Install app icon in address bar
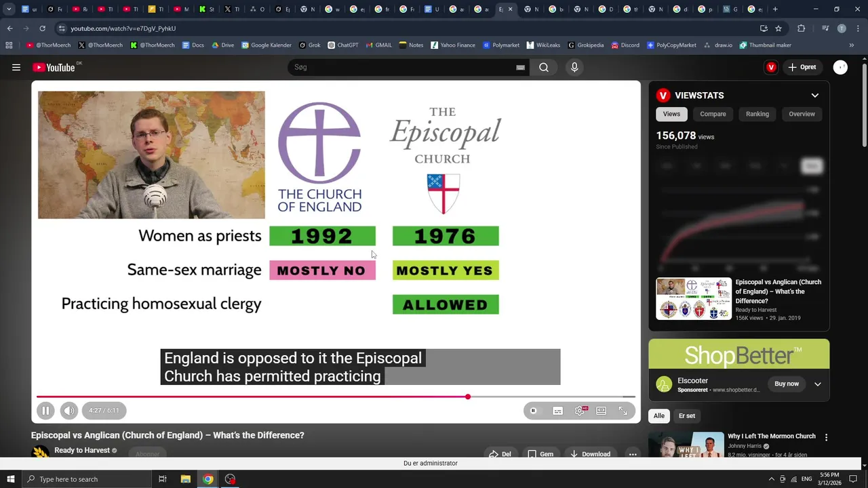 764,28
